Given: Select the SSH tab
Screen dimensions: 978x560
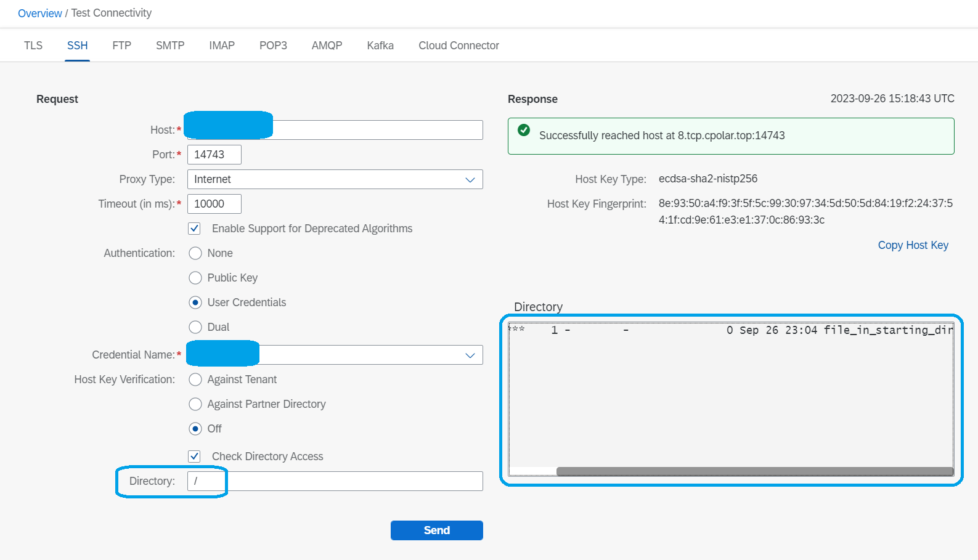Looking at the screenshot, I should tap(78, 46).
